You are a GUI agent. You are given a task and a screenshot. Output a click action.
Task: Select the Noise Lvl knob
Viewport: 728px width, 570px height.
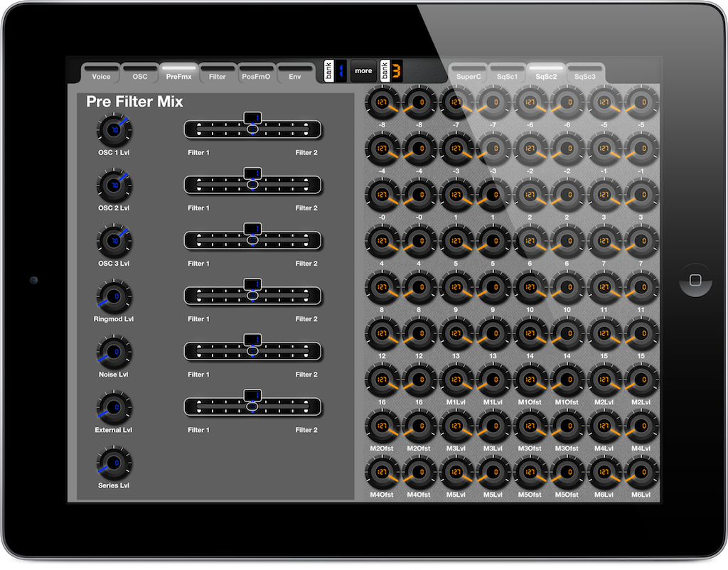[x=113, y=352]
